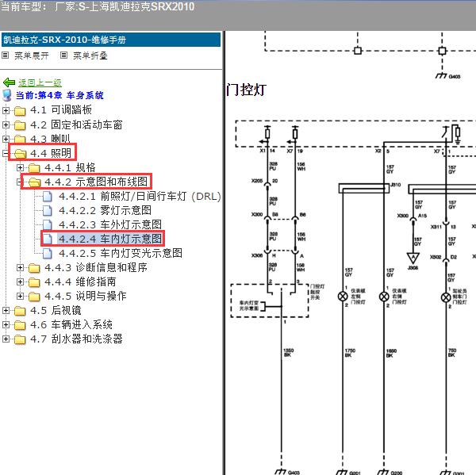Click the 菜单展开 button
The height and width of the screenshot is (475, 476).
32,56
